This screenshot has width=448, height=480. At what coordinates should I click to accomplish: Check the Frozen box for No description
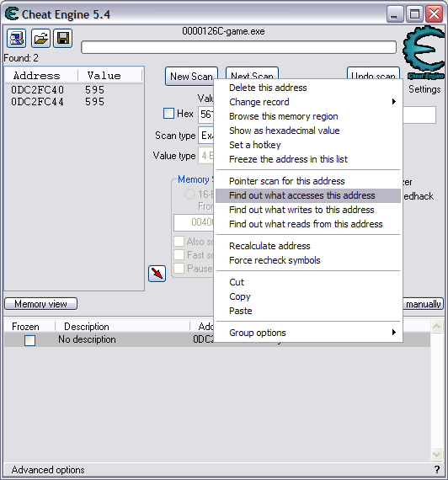pos(29,340)
